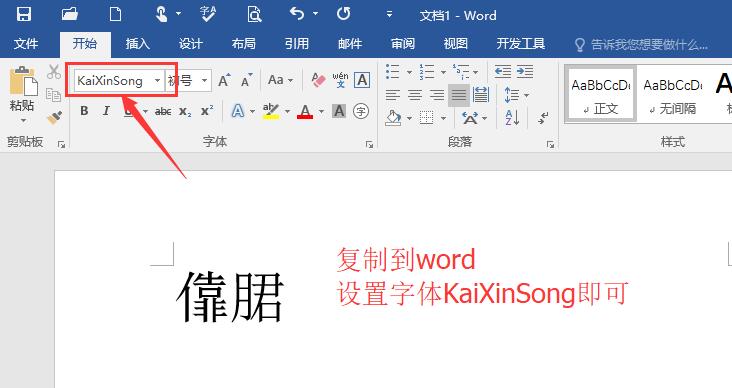Viewport: 732px width, 388px height.
Task: Apply distributed alignment
Action: (x=480, y=95)
